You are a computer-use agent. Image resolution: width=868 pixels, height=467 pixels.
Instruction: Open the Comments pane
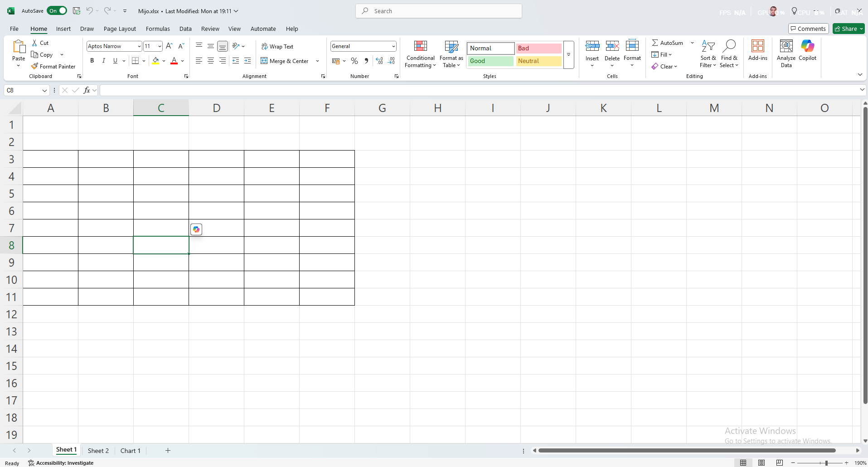[808, 29]
